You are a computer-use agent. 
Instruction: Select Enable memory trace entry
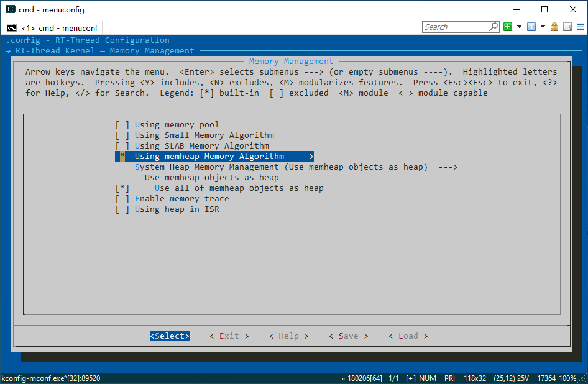(x=182, y=198)
